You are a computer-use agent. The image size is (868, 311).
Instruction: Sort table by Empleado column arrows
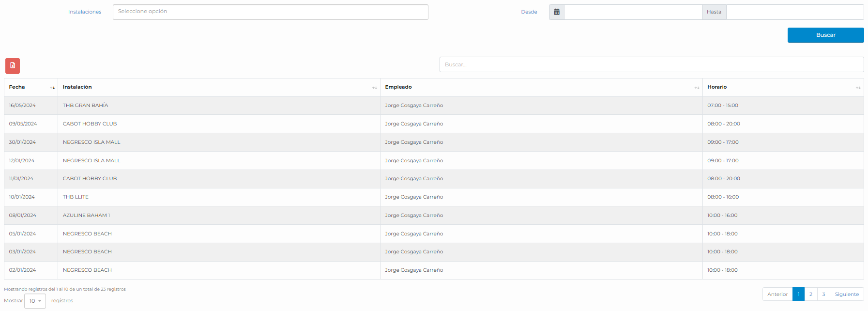(x=697, y=88)
